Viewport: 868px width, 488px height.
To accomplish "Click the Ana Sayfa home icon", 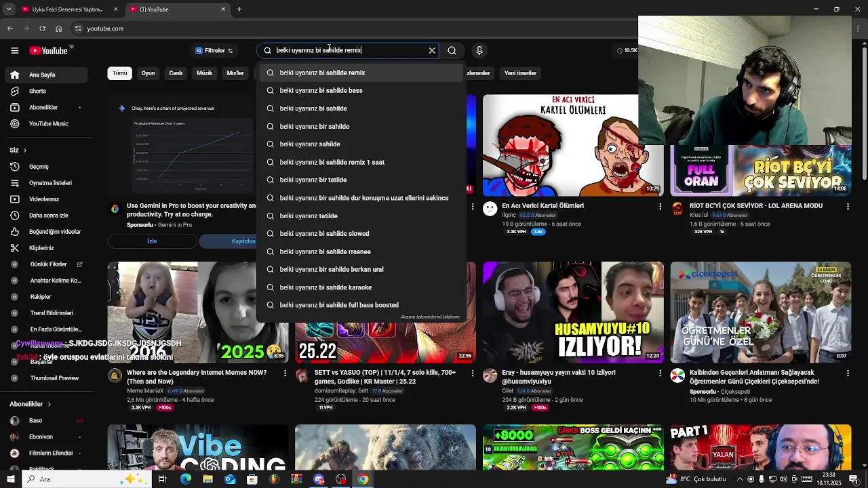I will tap(14, 75).
